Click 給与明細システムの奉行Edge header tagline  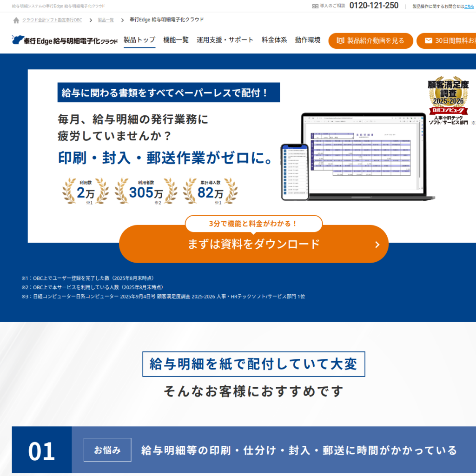coord(58,6)
